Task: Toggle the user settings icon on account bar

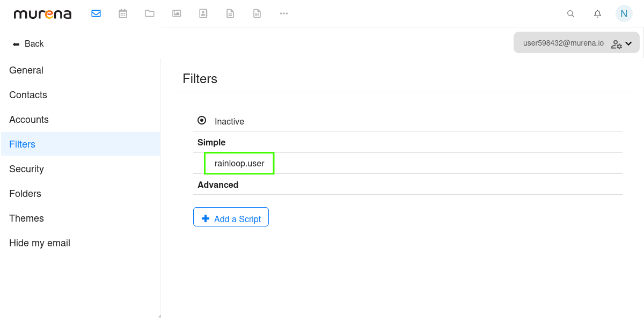Action: [616, 43]
